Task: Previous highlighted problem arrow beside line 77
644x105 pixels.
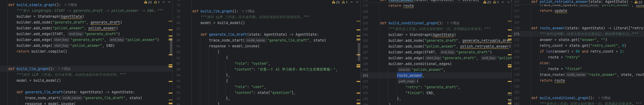Action: coord(352,2)
